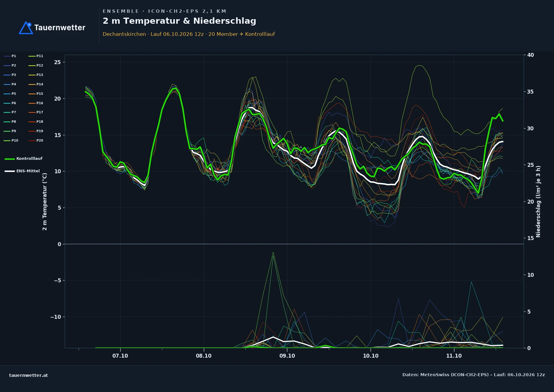The width and height of the screenshot is (554, 392).
Task: Select the P13 legend entry
Action: tap(36, 75)
